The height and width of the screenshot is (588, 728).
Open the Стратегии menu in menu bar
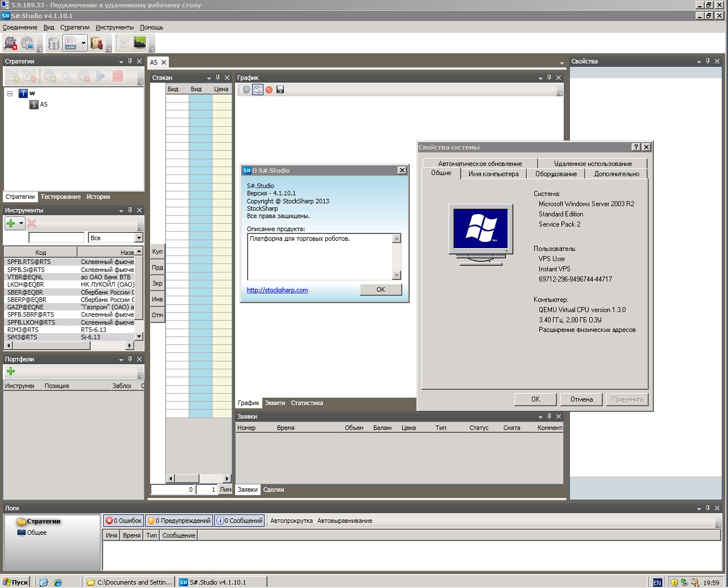point(75,27)
